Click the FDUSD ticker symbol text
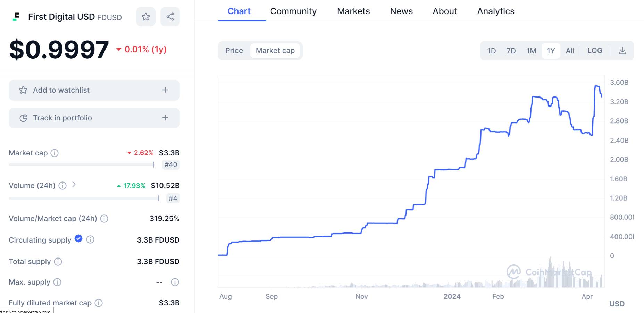This screenshot has width=644, height=313. (109, 17)
